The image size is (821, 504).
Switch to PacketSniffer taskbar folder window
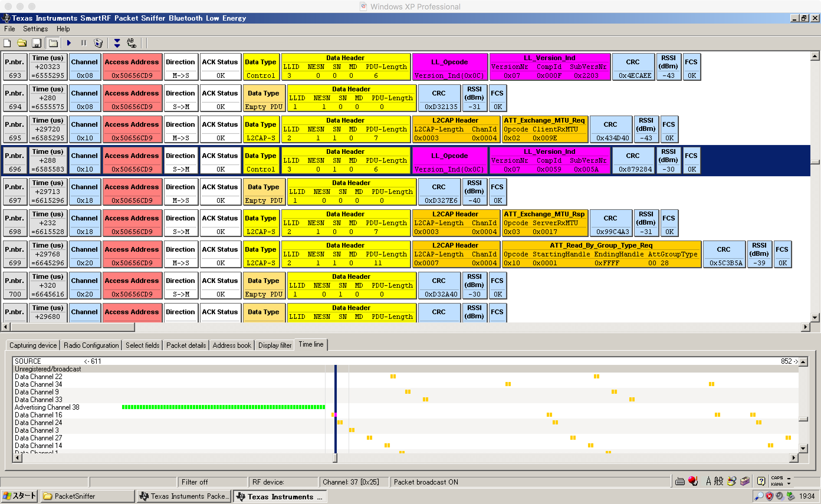click(x=88, y=496)
